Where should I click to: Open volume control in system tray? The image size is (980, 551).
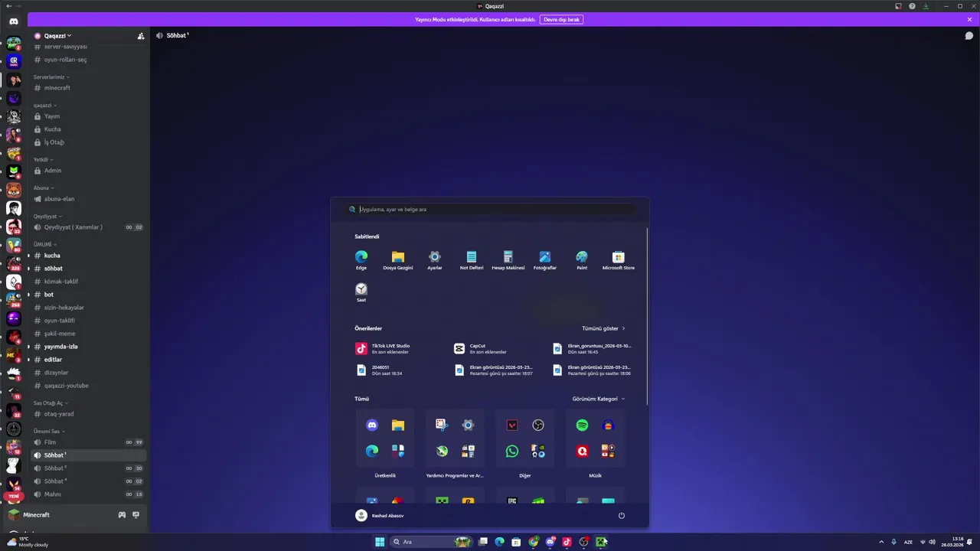click(x=932, y=542)
